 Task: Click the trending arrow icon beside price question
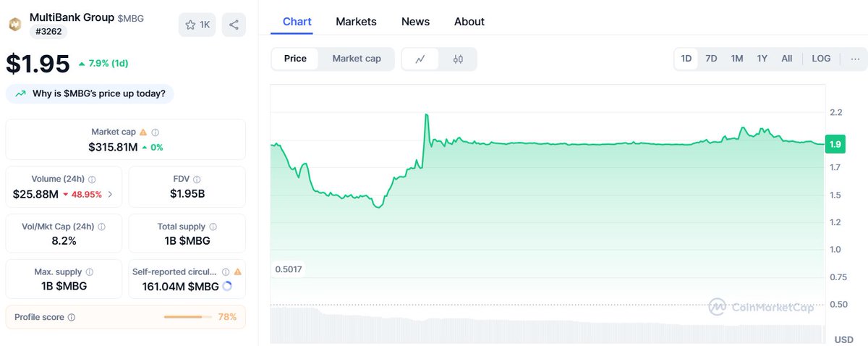point(20,93)
